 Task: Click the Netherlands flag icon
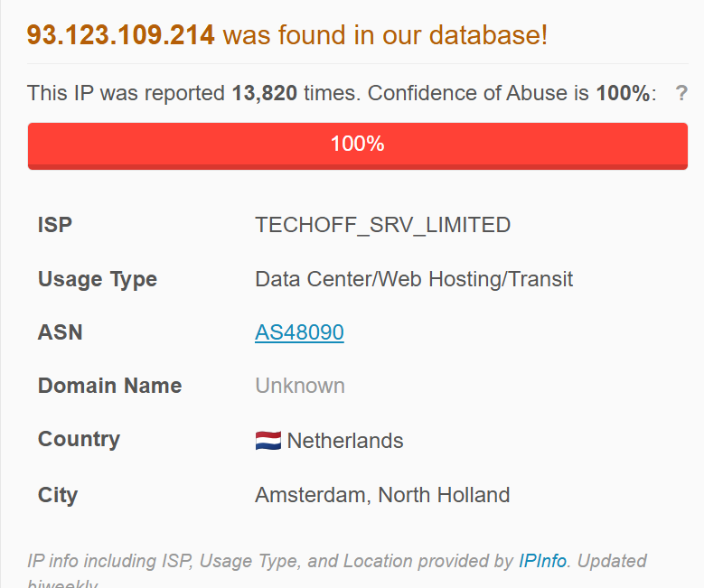(x=268, y=441)
